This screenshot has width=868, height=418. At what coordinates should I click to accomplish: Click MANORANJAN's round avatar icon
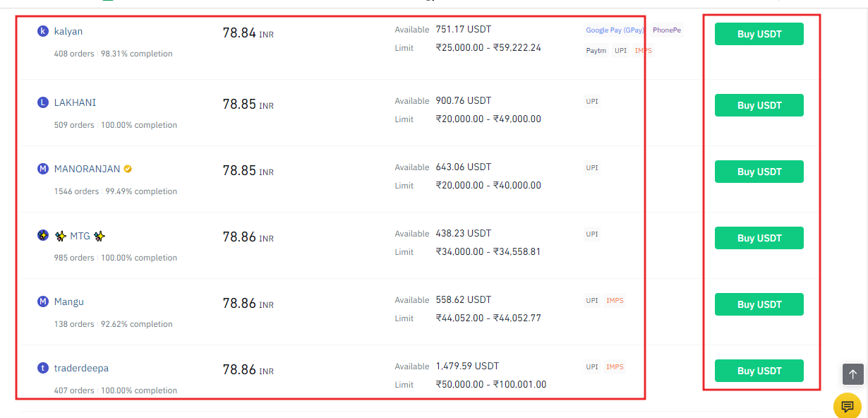tap(42, 169)
